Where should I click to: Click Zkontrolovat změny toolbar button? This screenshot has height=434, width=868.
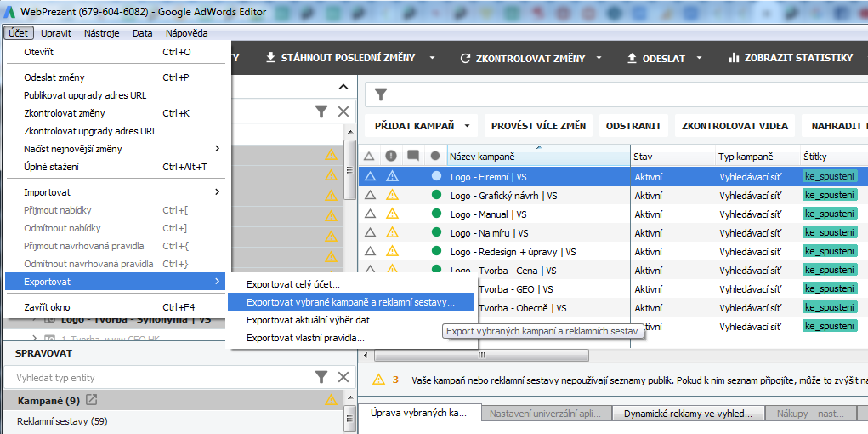coord(522,58)
